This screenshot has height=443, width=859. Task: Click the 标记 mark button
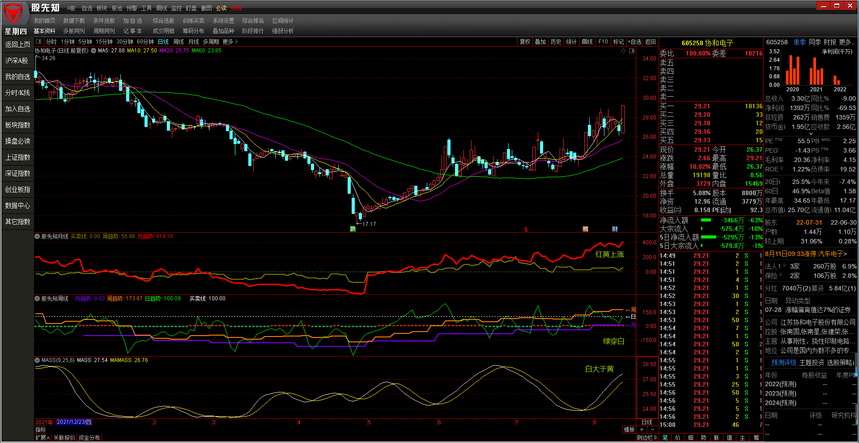click(619, 42)
